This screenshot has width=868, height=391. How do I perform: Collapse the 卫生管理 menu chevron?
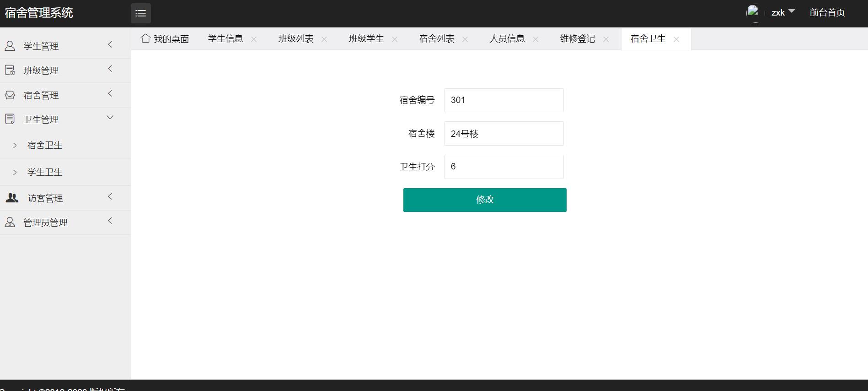(110, 118)
